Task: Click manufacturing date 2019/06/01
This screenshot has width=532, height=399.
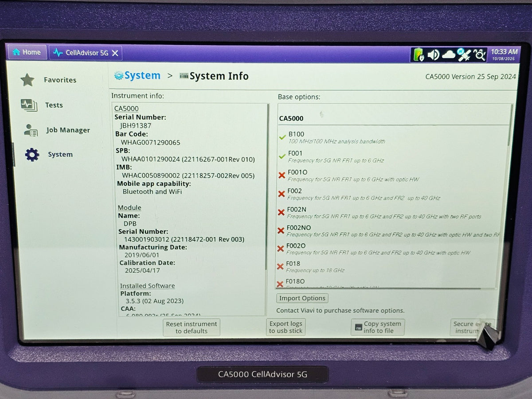Action: point(142,255)
